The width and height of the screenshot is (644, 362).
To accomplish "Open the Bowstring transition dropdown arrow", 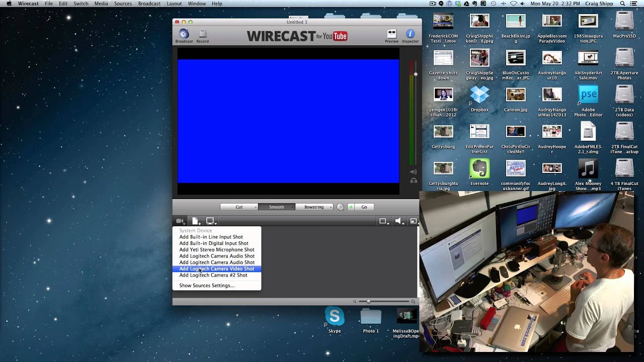I will 331,207.
